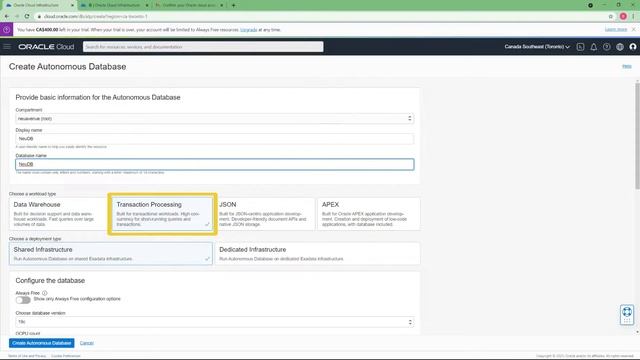Click the Cancel link
Image resolution: width=640 pixels, height=360 pixels.
coord(87,343)
